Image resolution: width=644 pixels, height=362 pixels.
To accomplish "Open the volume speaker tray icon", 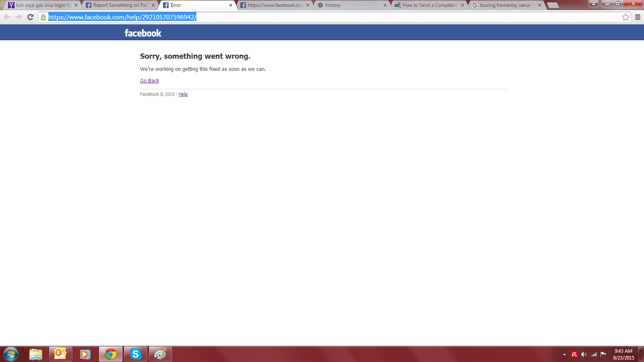I will pyautogui.click(x=584, y=354).
